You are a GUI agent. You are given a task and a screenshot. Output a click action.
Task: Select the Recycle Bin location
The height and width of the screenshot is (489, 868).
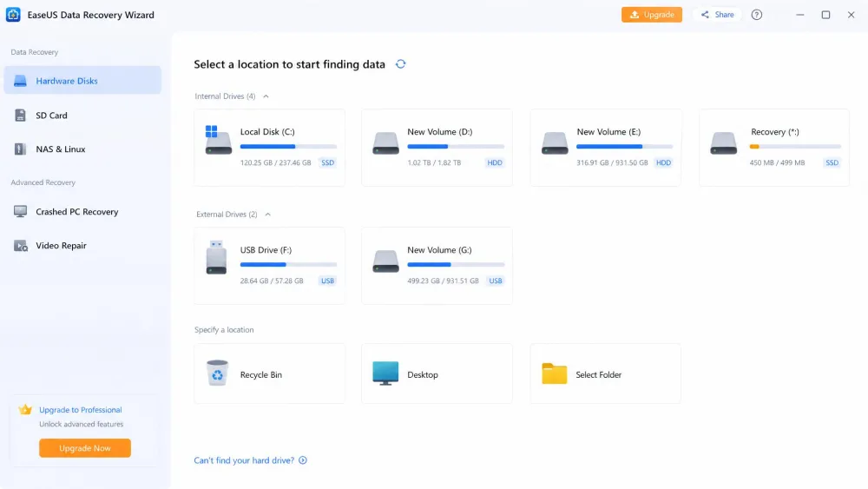[x=270, y=373]
